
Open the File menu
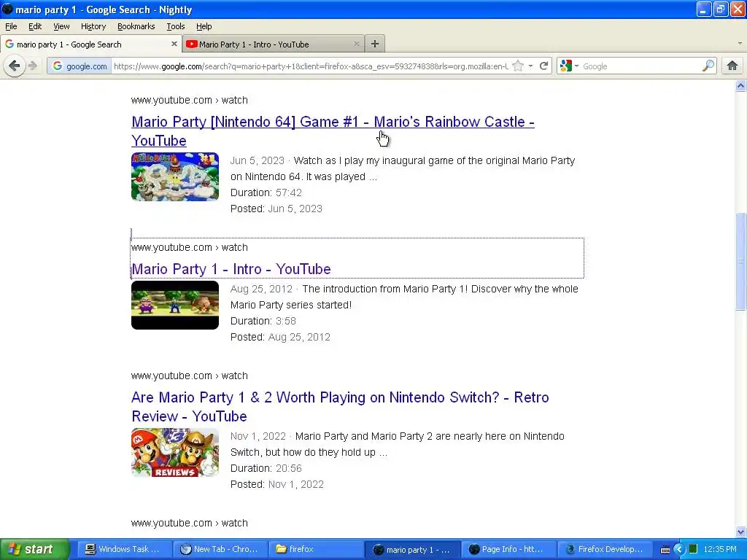(x=11, y=26)
